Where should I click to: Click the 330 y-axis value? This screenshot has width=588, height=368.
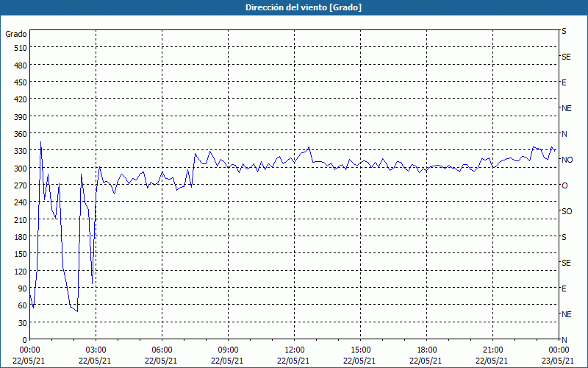click(21, 151)
